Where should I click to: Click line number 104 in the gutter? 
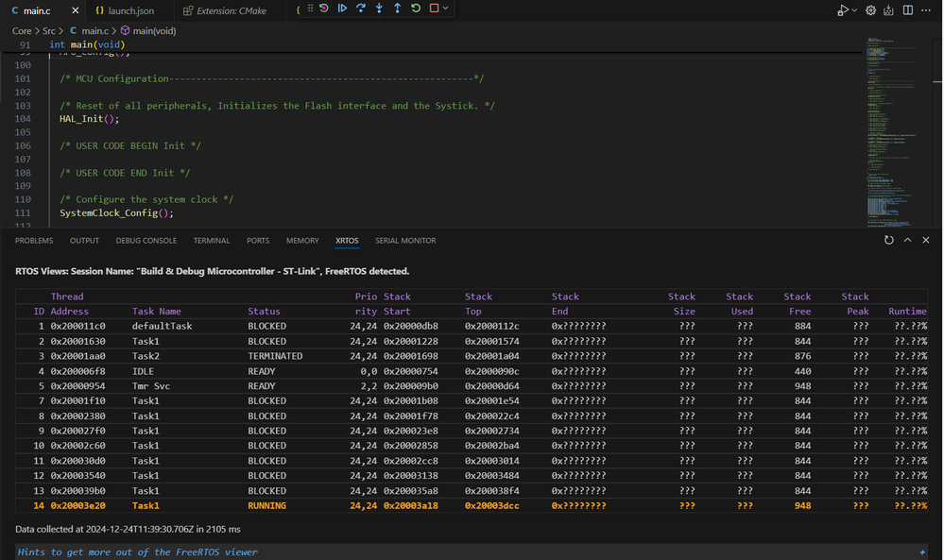point(23,119)
